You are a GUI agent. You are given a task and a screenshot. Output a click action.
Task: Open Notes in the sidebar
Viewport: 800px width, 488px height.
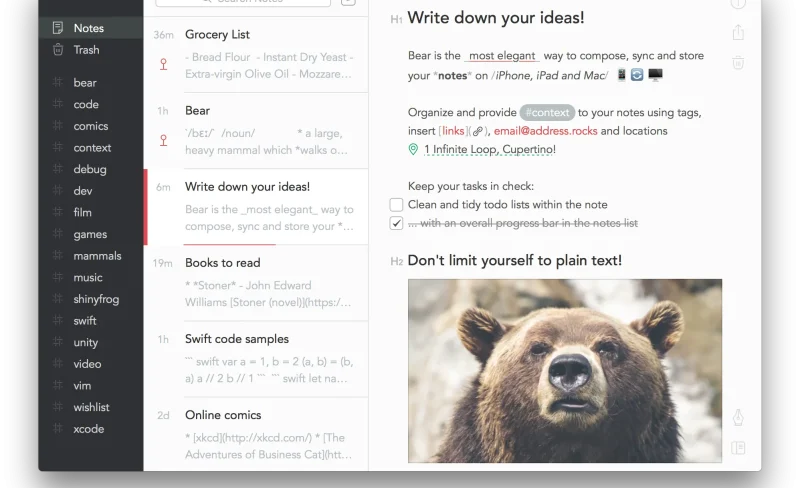point(88,28)
